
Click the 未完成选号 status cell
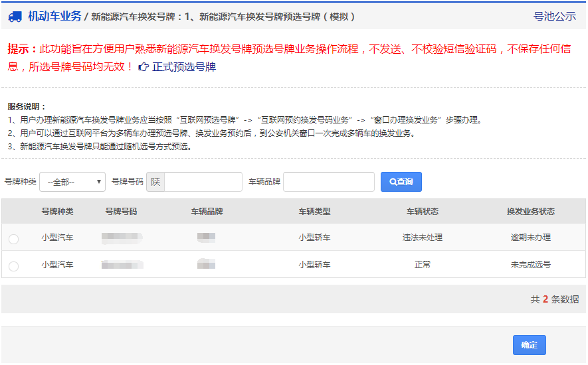(x=530, y=265)
